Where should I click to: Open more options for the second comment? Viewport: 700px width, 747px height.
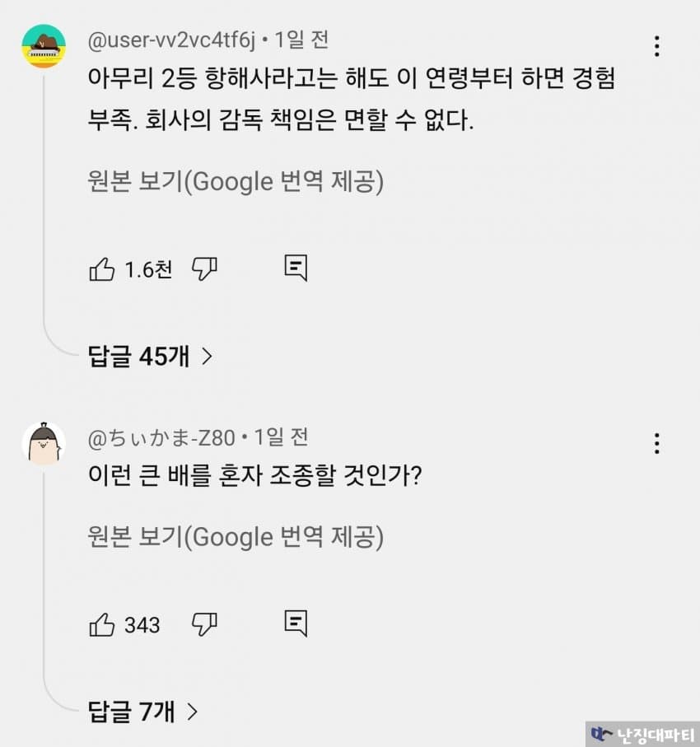tap(656, 443)
